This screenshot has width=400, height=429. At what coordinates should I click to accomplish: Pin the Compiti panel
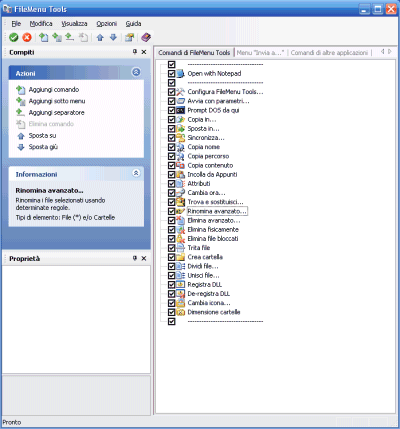(135, 52)
